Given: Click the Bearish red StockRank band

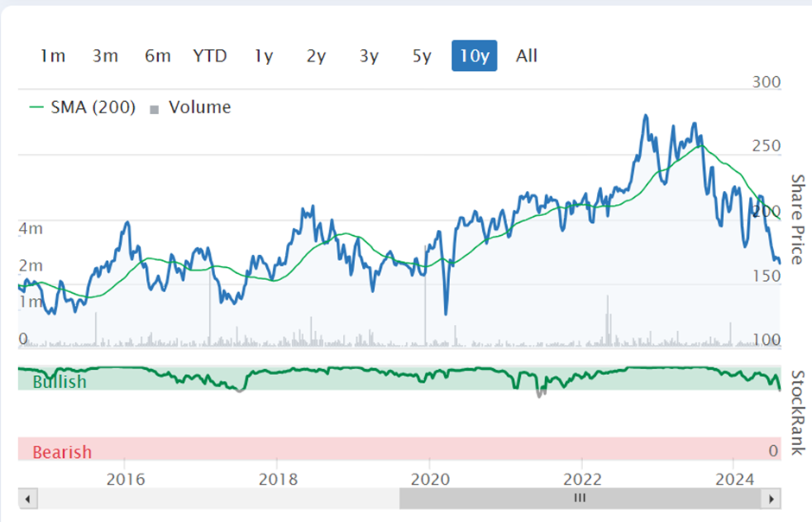Looking at the screenshot, I should pos(399,449).
